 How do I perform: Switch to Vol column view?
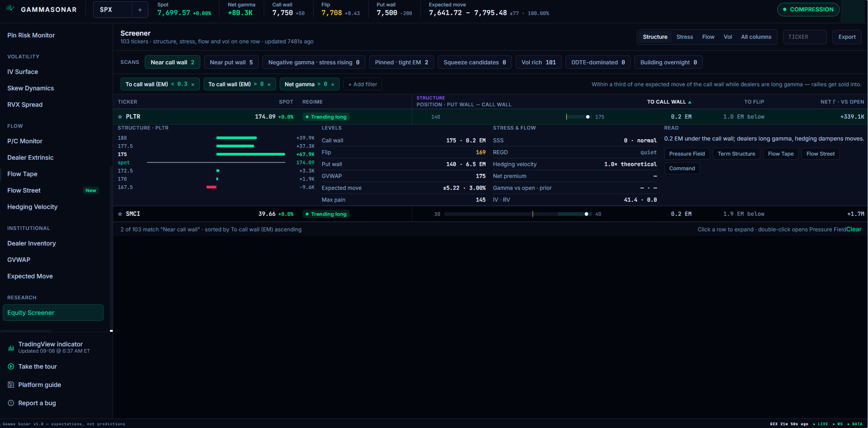[728, 37]
